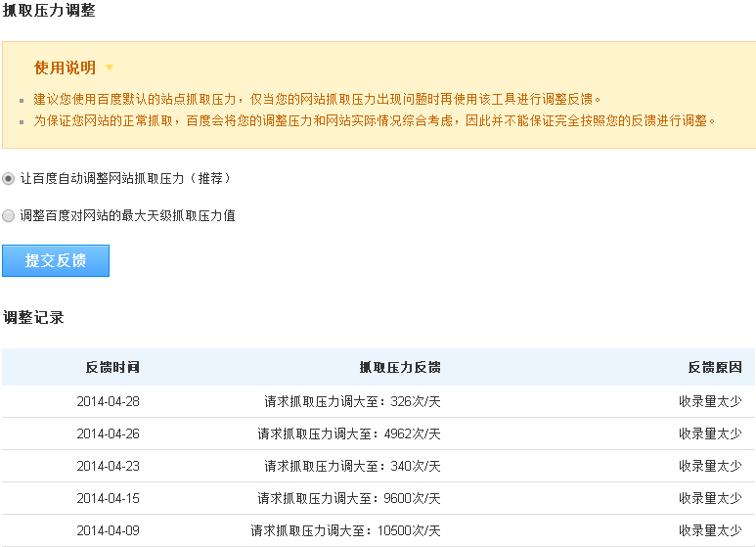Select 调整百度对网站的最大天级抓取压力值 radio option

[9, 215]
